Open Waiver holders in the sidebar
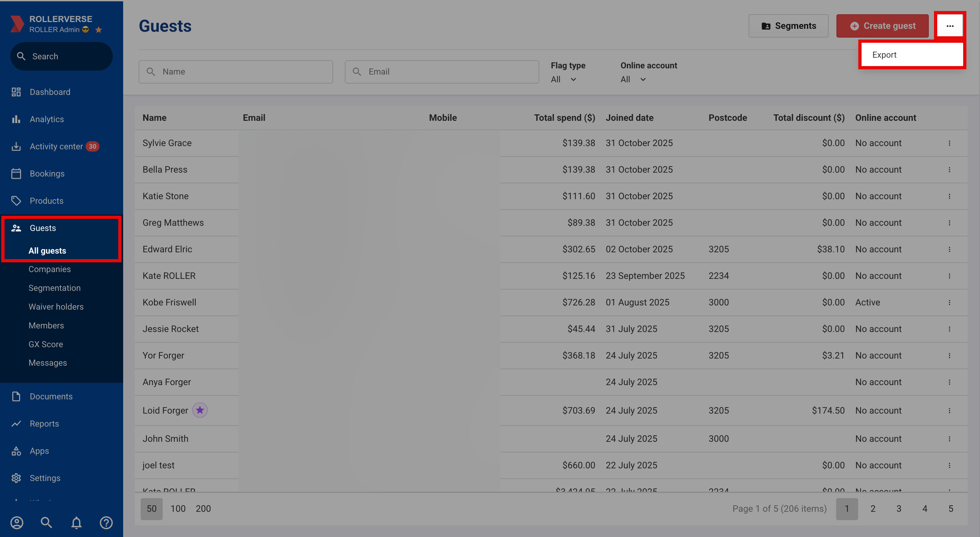This screenshot has height=537, width=980. 56,306
